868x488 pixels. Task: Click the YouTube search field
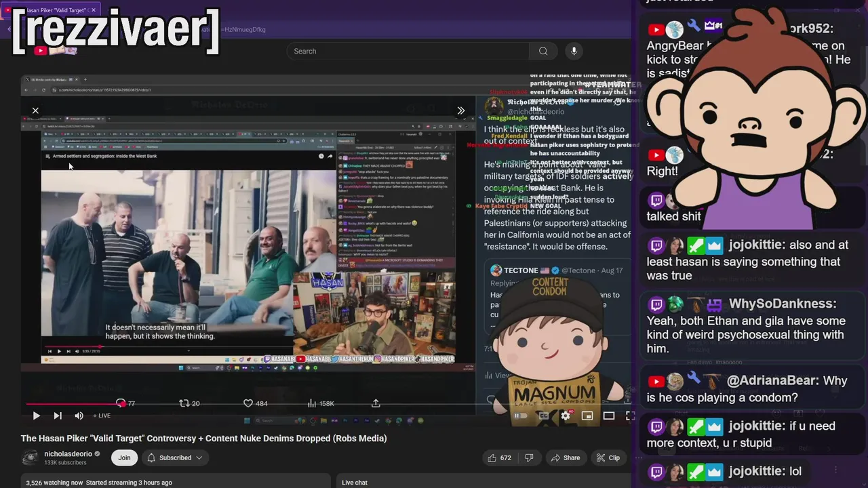(x=407, y=51)
